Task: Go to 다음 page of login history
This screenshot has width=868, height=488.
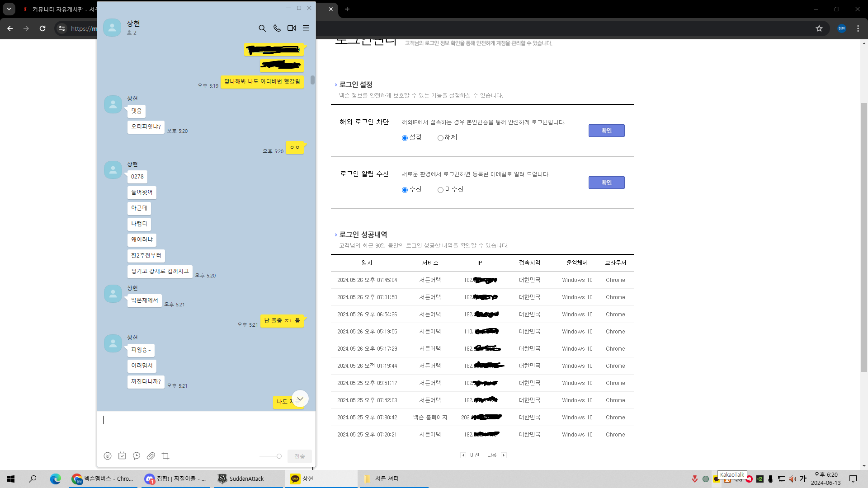Action: (x=493, y=455)
